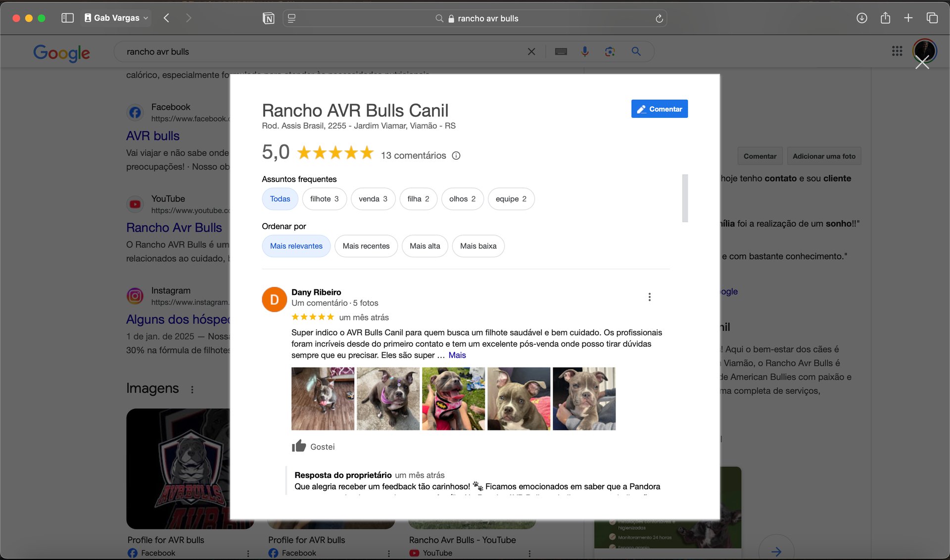Click the blue Comentar button
The width and height of the screenshot is (950, 560).
(x=659, y=109)
